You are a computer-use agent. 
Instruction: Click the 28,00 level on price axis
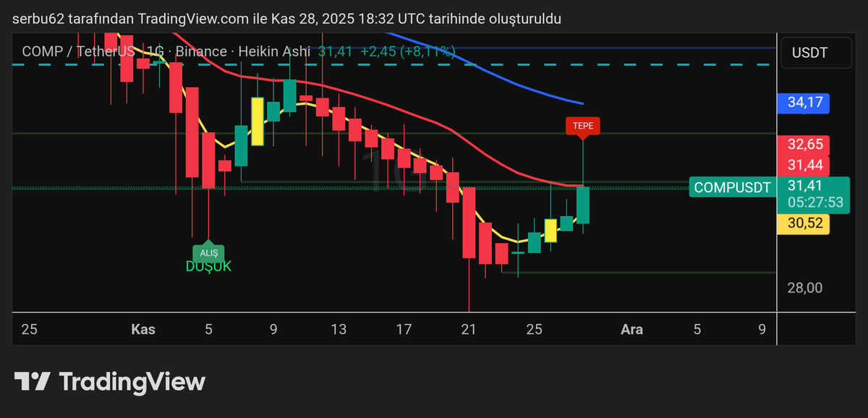coord(804,287)
